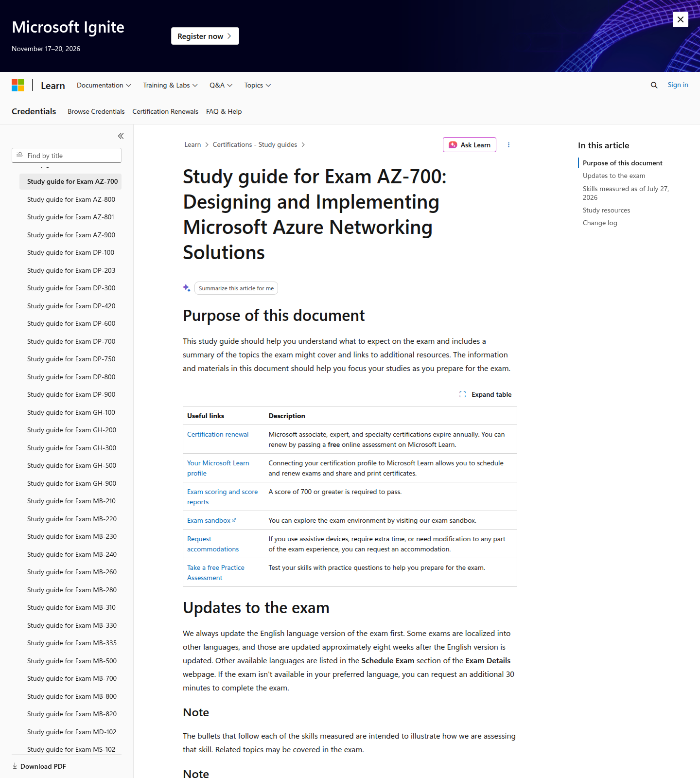Select Study guide for Exam DP-900
The image size is (700, 778).
[71, 394]
